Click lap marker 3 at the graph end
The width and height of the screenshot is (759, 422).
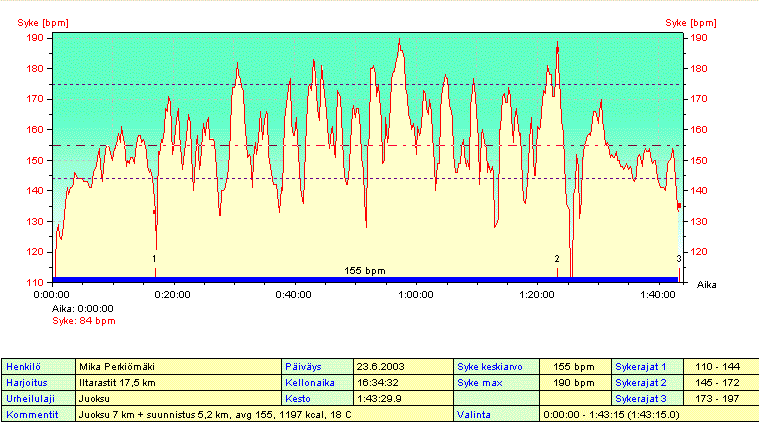point(679,259)
